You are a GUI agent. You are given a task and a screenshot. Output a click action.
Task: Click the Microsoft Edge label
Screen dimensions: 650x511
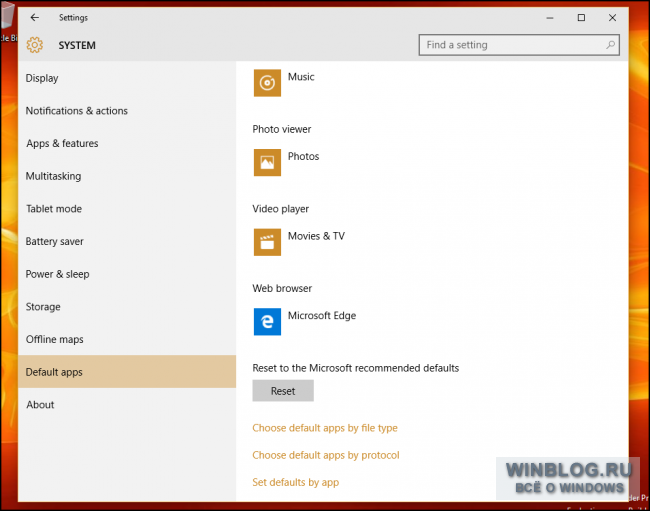coord(322,315)
